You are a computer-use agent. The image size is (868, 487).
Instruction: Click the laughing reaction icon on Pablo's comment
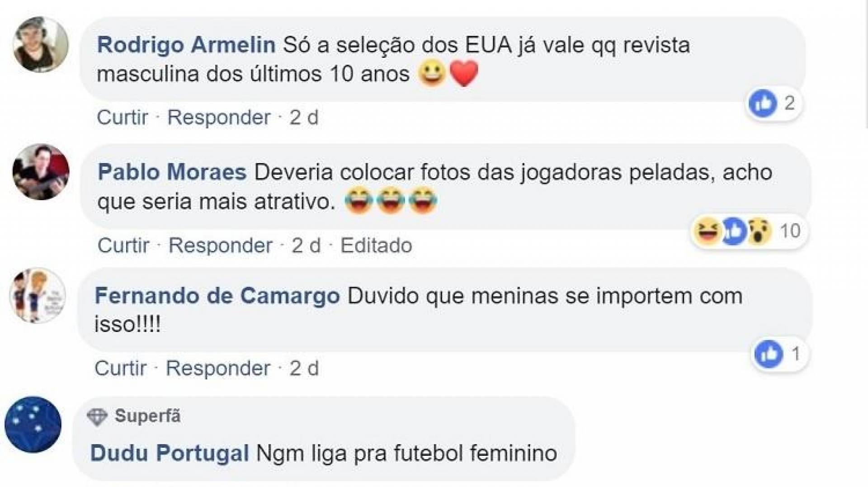tap(706, 232)
